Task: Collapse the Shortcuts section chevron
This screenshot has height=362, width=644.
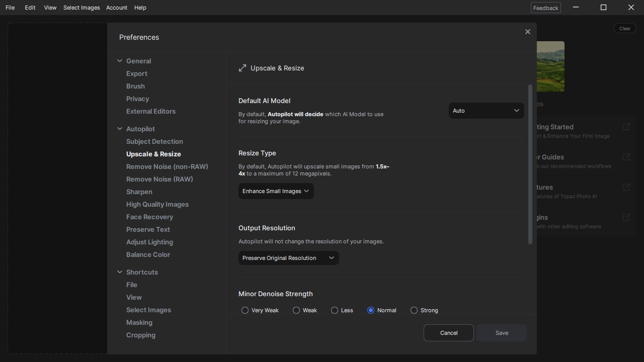Action: (120, 272)
